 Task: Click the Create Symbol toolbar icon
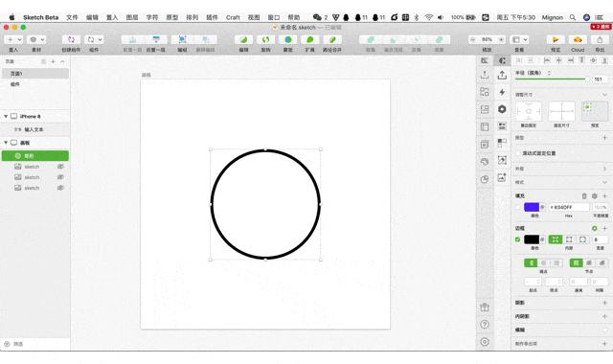point(71,39)
